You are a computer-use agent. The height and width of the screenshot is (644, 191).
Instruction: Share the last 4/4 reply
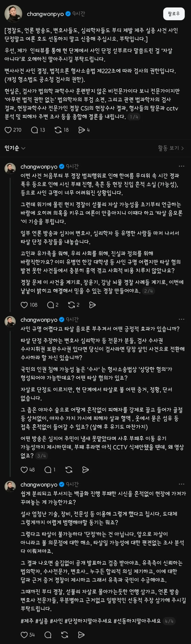click(x=81, y=635)
